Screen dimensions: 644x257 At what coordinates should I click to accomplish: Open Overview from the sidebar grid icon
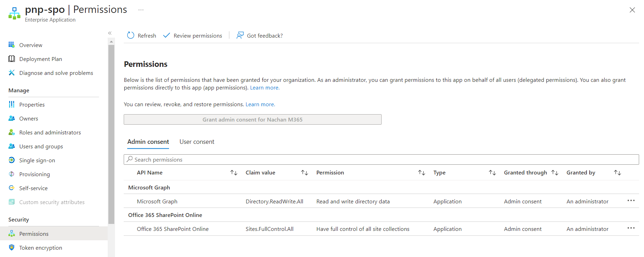(11, 45)
